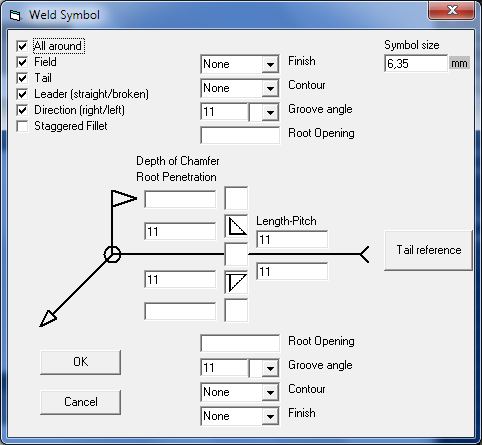This screenshot has width=482, height=445.
Task: Click the all-around circle on the leader
Action: coord(112,254)
